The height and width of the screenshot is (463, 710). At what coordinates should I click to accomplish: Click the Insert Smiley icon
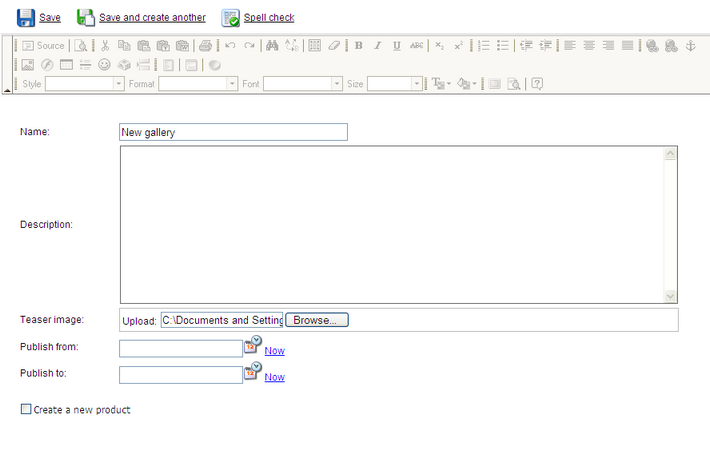104,65
